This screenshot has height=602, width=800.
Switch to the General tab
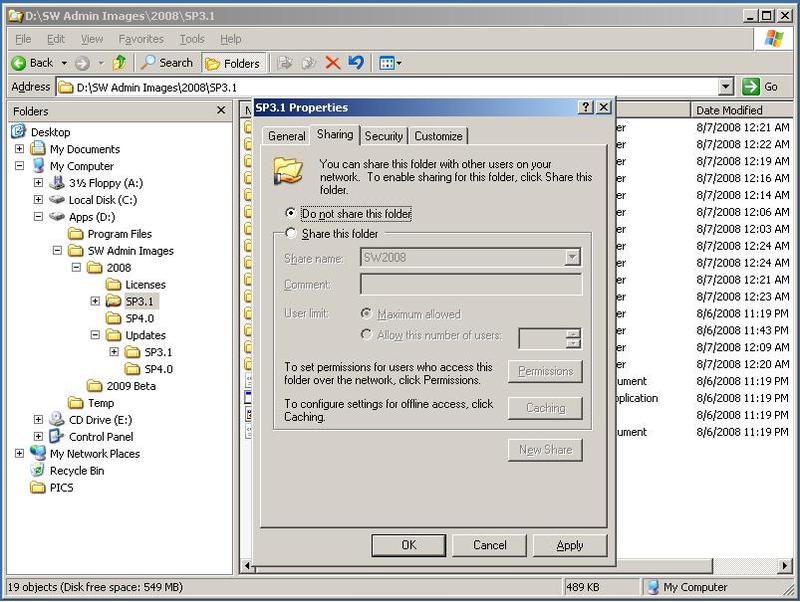pyautogui.click(x=286, y=136)
